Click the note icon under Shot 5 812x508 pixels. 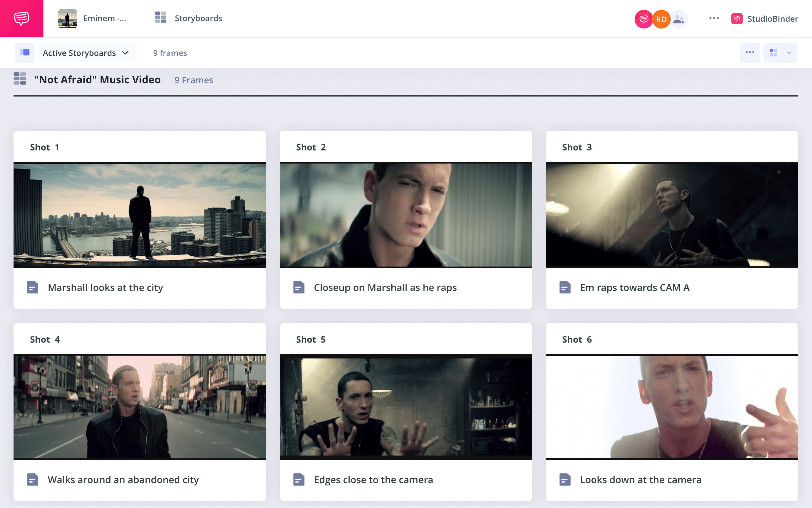tap(299, 479)
